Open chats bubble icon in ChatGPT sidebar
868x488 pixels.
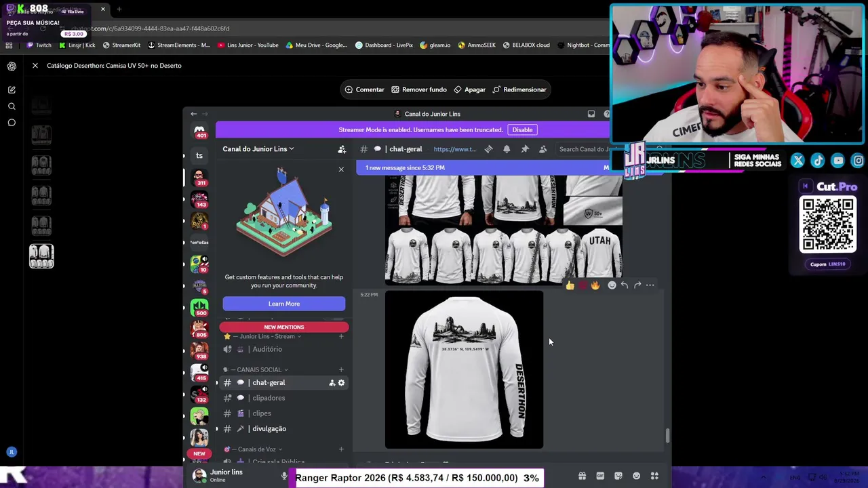[x=12, y=123]
